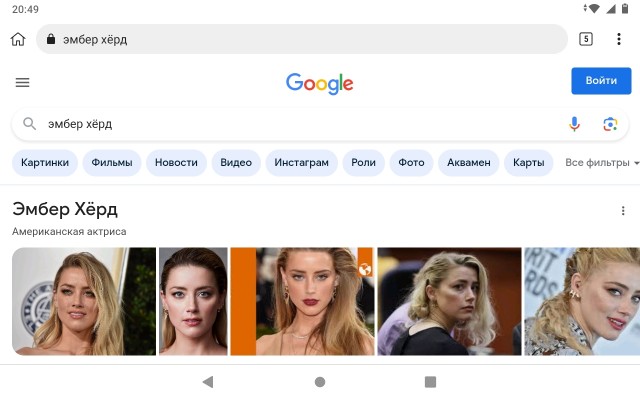Screen dimensions: 640x400
Task: Tap the magnifier icon in search box
Action: pos(29,123)
